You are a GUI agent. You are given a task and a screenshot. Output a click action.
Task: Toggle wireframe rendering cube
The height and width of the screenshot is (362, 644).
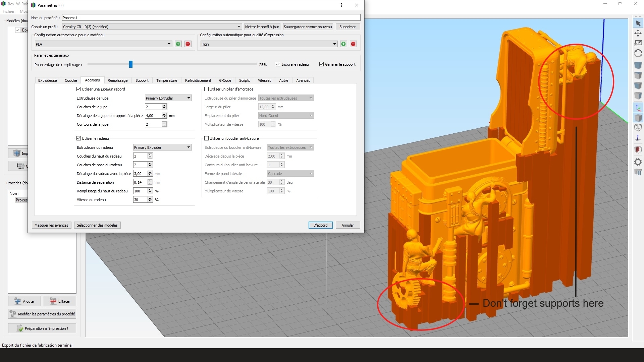[x=638, y=128]
